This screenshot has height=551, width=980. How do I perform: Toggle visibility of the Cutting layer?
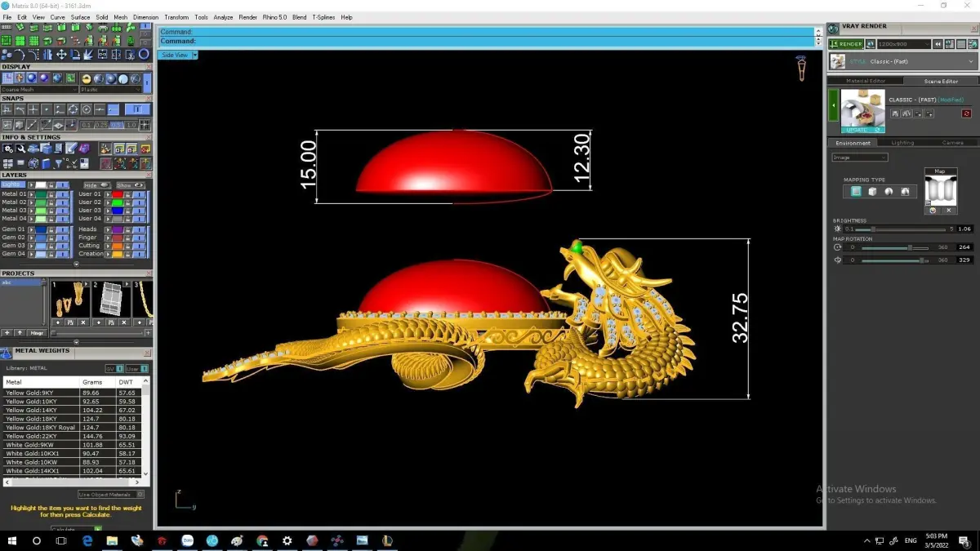(x=139, y=246)
